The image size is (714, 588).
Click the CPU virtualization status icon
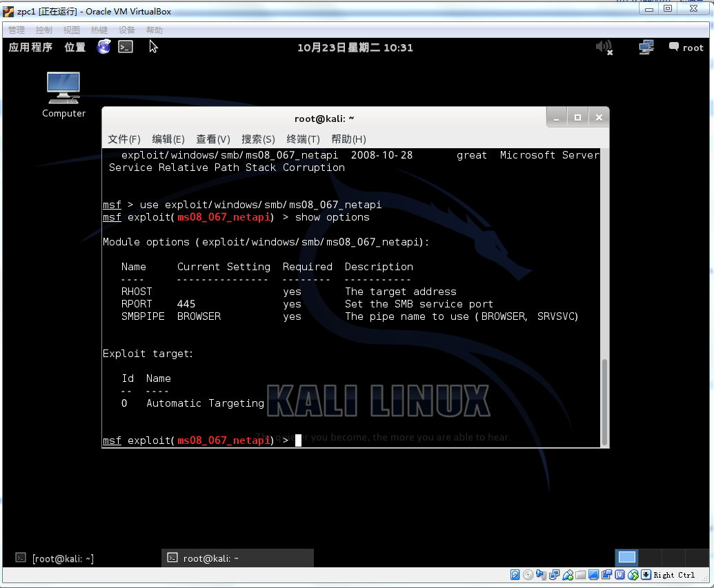tap(619, 575)
